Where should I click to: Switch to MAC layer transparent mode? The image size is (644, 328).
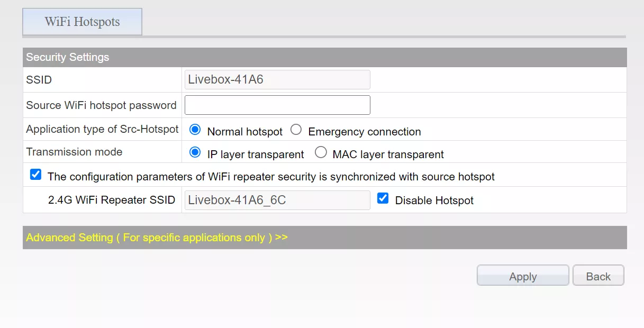coord(321,152)
